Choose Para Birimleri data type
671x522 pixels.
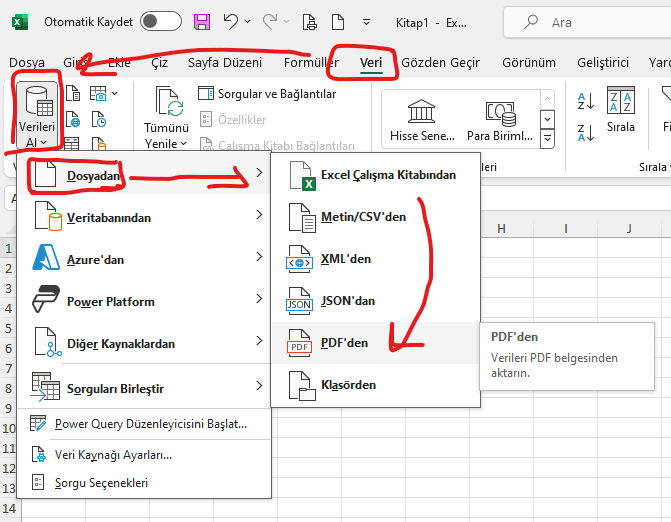[x=499, y=120]
